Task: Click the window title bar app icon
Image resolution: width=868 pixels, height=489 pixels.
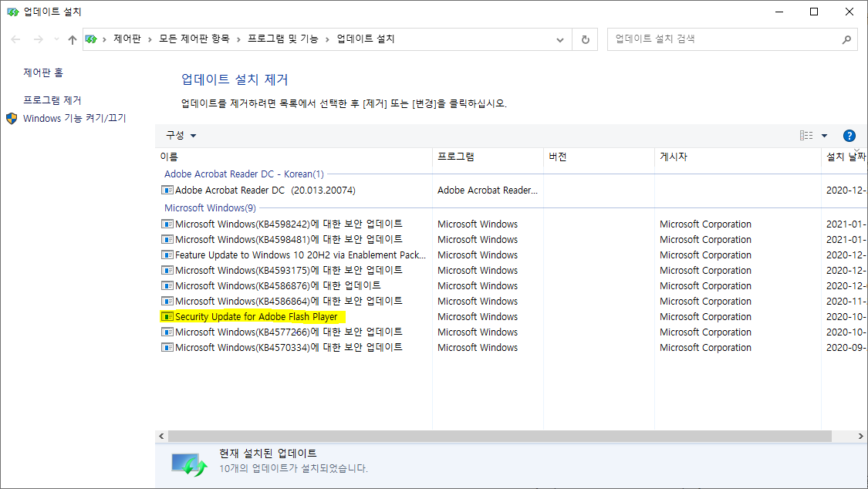Action: tap(13, 12)
